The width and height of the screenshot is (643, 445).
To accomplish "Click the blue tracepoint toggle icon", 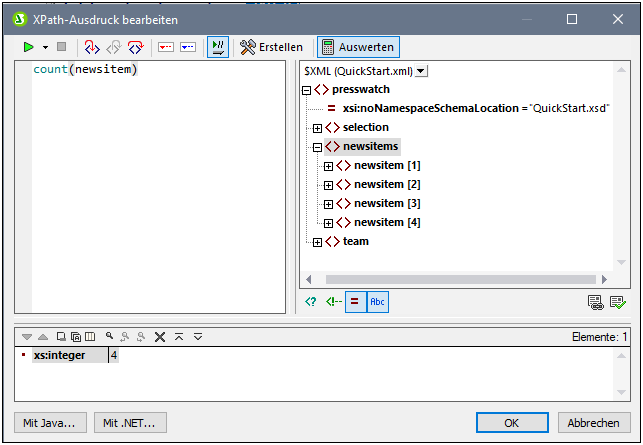I will (188, 47).
